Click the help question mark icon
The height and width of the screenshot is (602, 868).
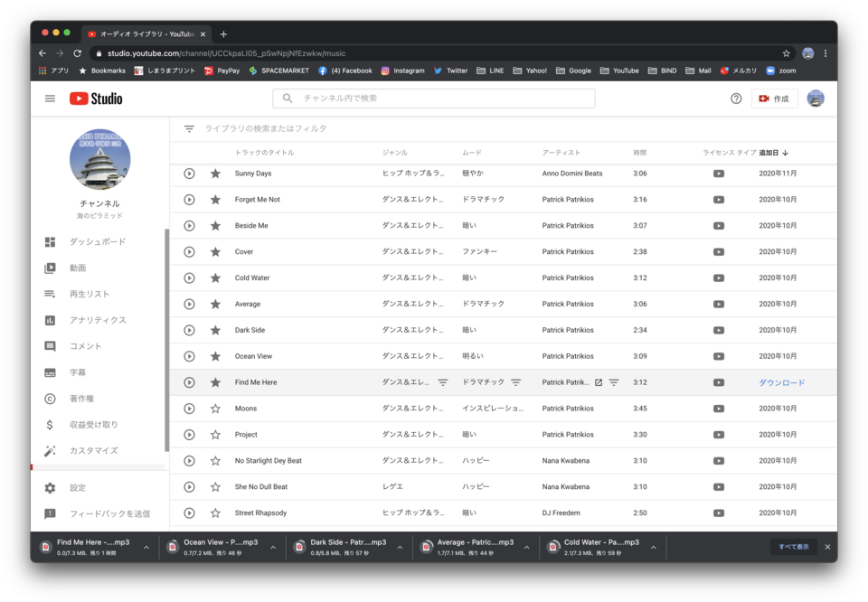tap(736, 99)
